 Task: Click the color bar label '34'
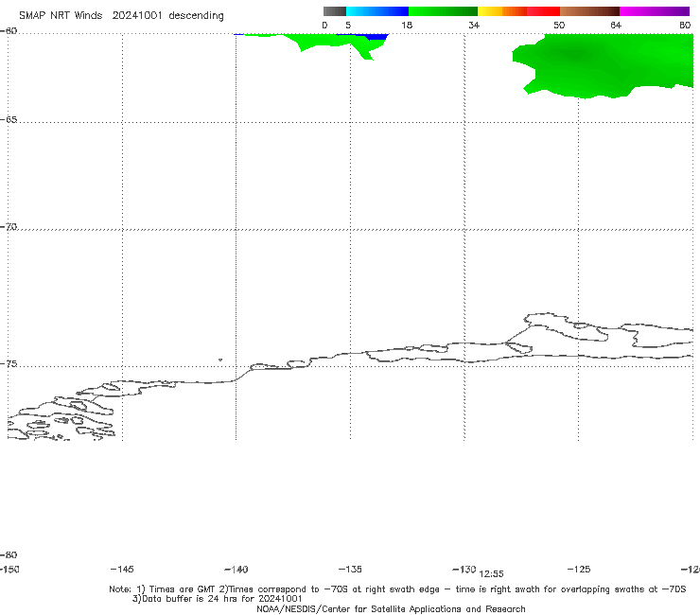[474, 25]
